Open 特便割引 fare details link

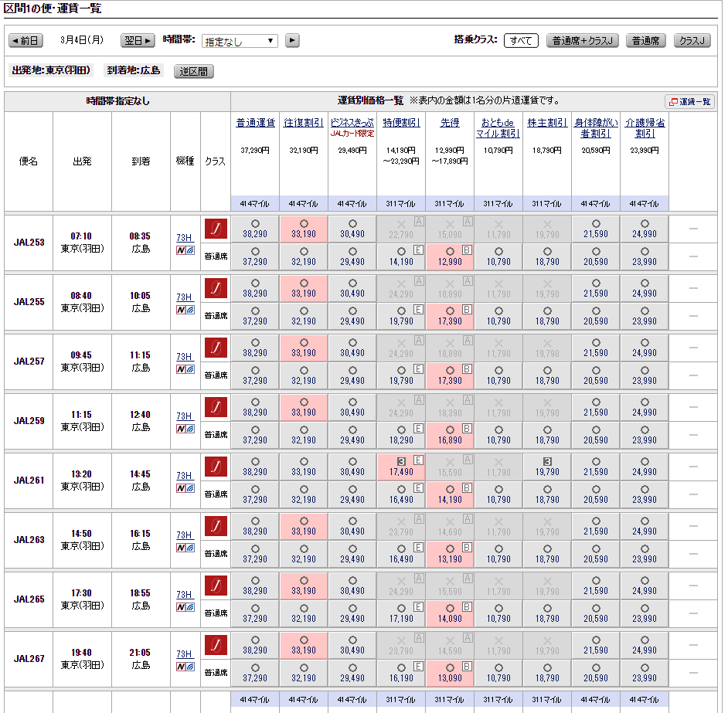point(401,123)
